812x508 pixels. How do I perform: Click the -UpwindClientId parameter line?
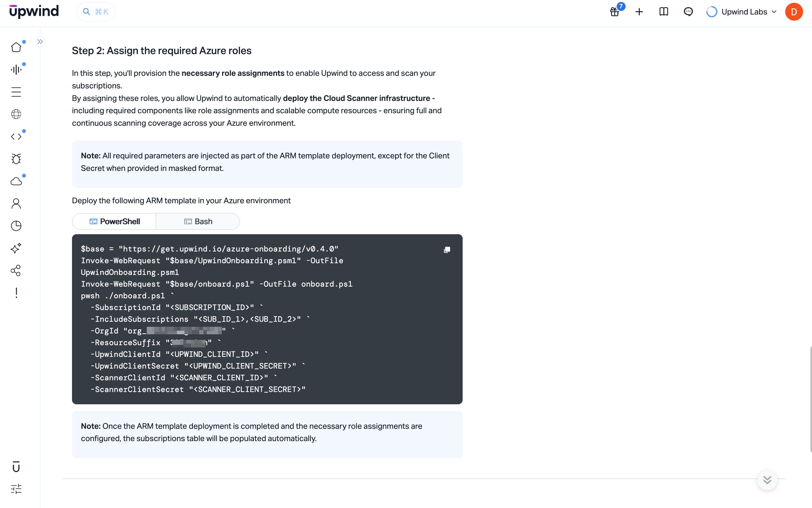(179, 354)
